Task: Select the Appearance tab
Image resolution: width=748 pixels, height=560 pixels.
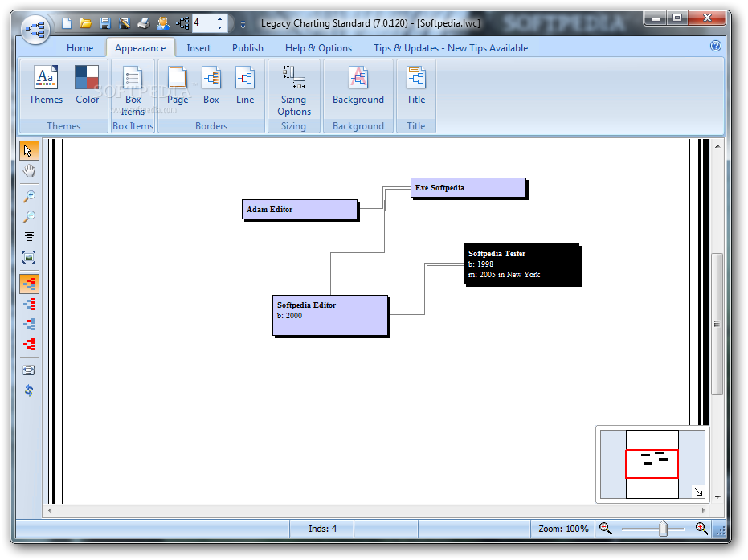Action: pyautogui.click(x=141, y=48)
